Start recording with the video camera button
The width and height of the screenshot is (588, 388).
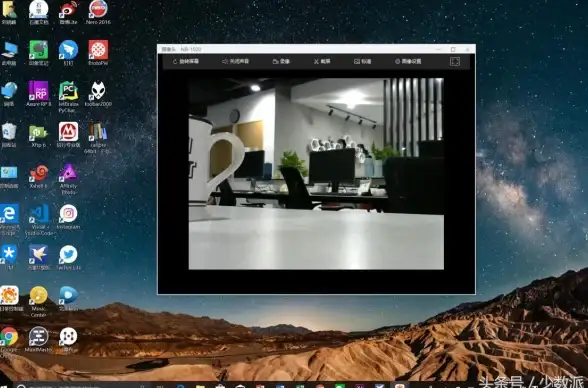click(281, 61)
